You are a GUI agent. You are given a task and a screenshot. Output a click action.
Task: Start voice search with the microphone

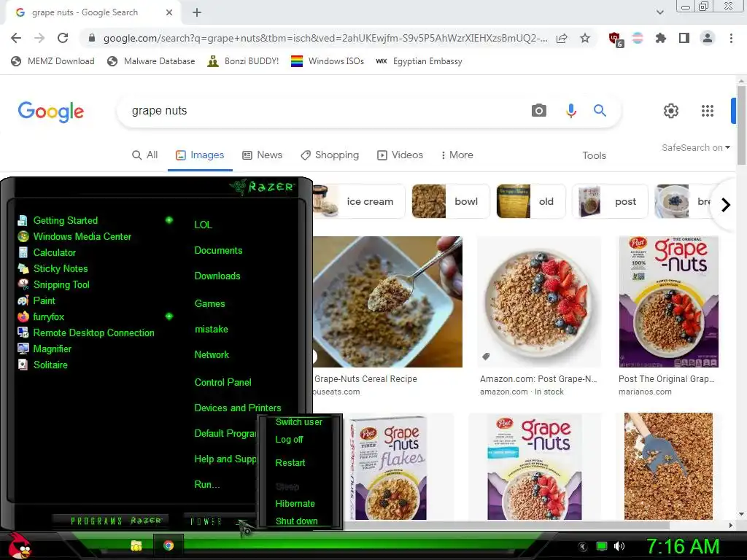click(570, 111)
